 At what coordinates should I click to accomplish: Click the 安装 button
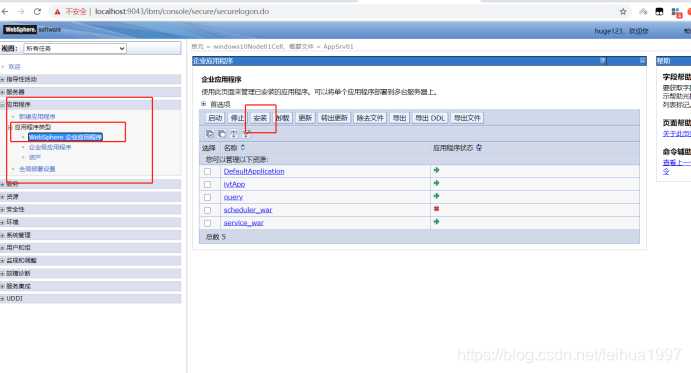260,118
